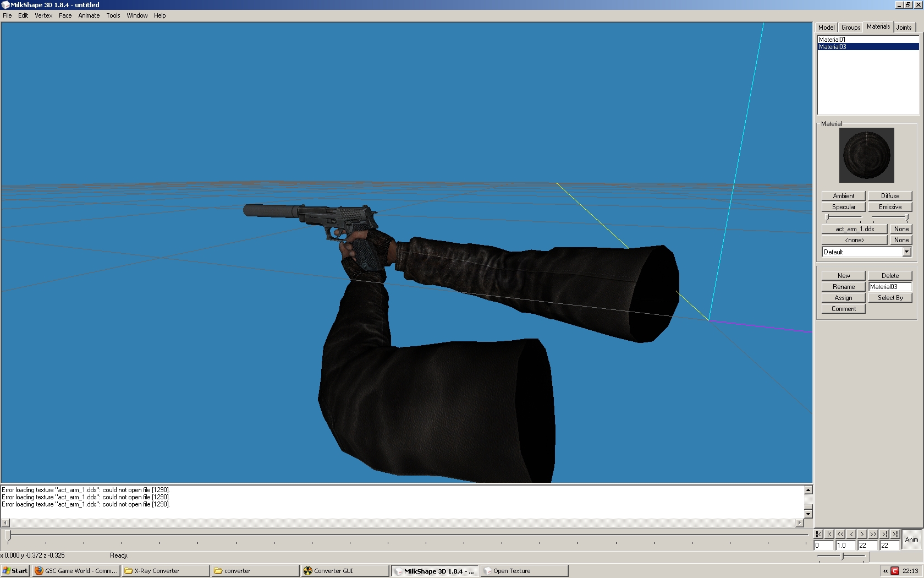Switch to the Joints tab
924x578 pixels.
click(x=904, y=28)
